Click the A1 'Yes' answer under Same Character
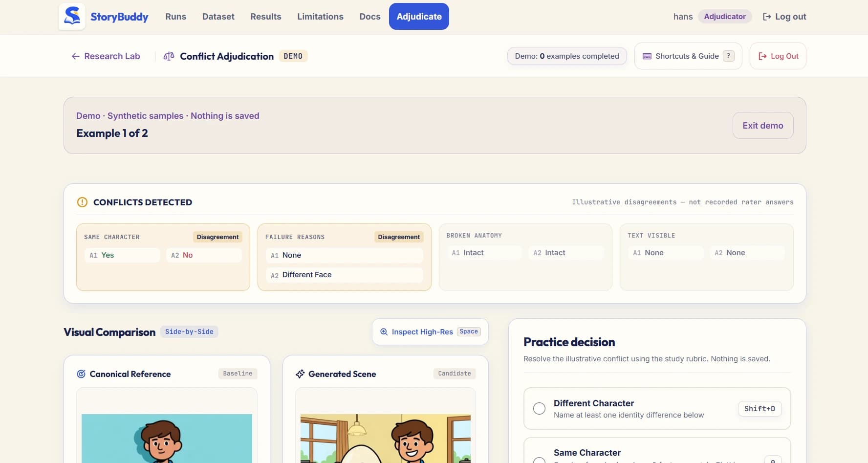The width and height of the screenshot is (868, 463). coord(122,255)
